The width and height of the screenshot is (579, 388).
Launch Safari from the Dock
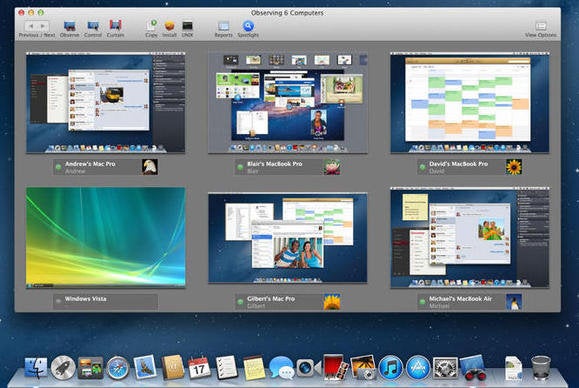point(118,368)
